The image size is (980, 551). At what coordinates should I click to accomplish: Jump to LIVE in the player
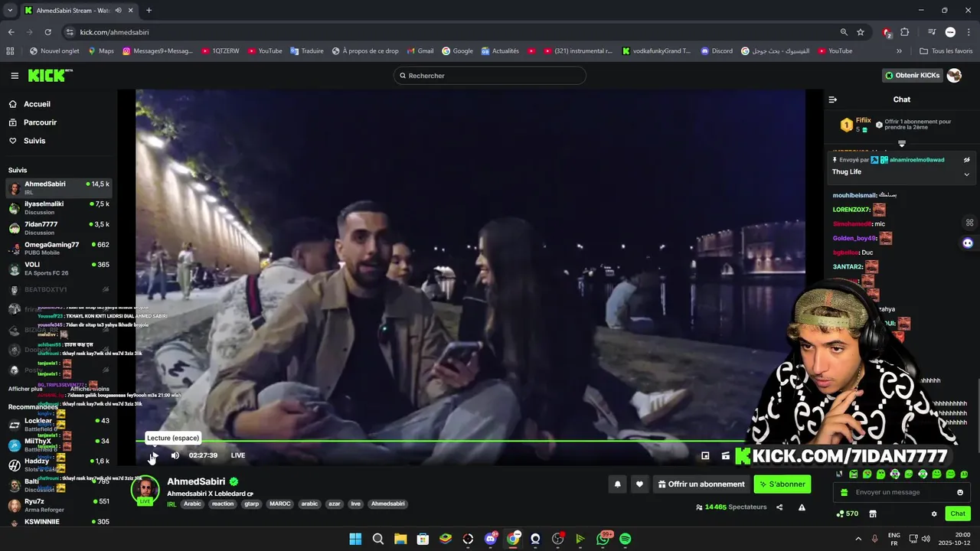238,455
